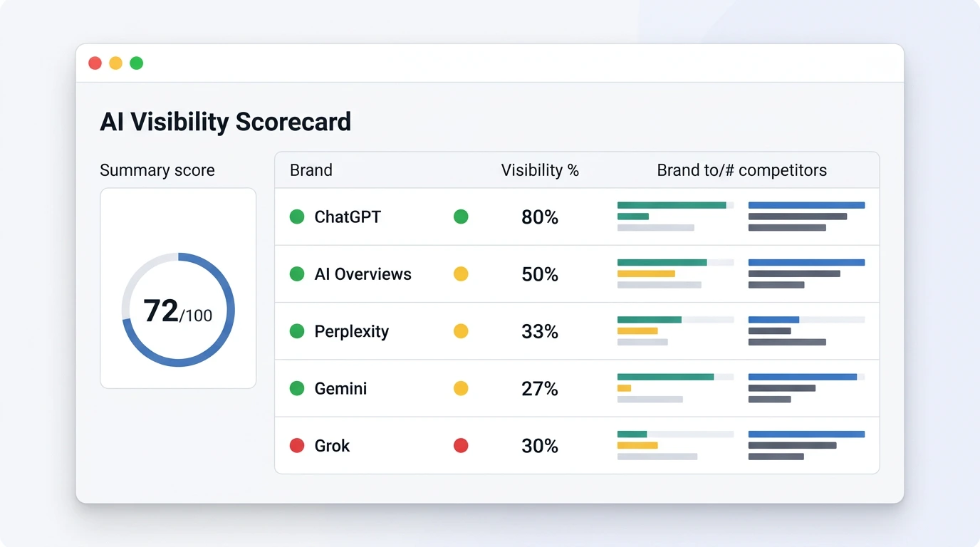Select the Gemini brand label
Viewport: 980px width, 547px height.
click(x=340, y=388)
